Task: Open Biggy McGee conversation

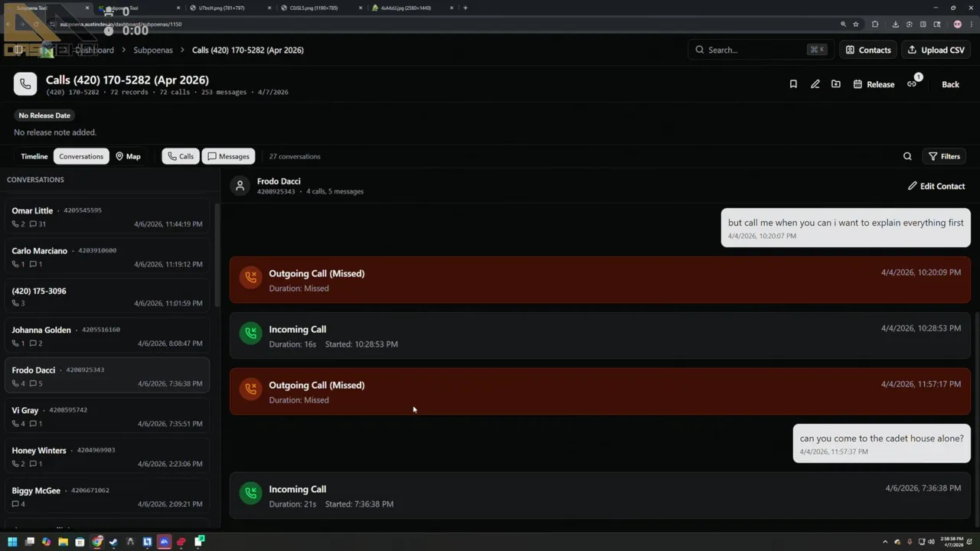Action: (x=107, y=497)
